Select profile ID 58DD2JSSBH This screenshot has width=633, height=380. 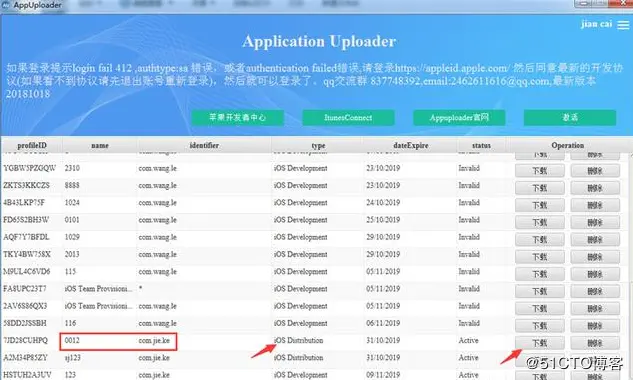(x=25, y=323)
